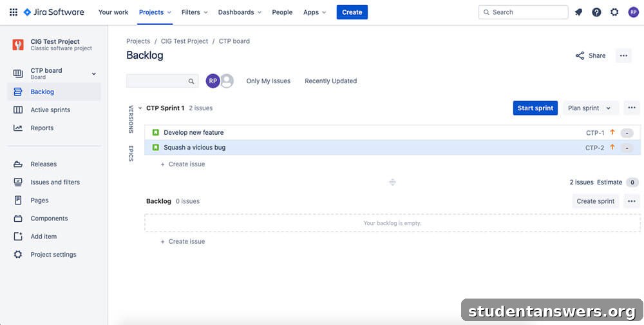Click the backlog search input box
The image size is (644, 325).
tap(162, 81)
